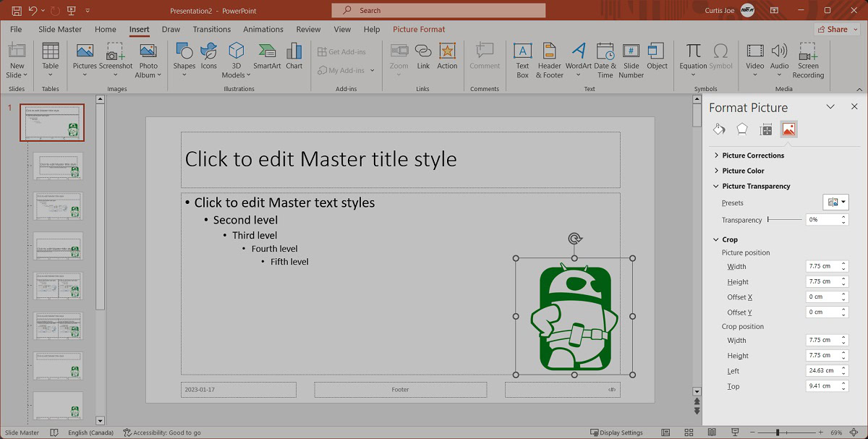868x439 pixels.
Task: Select the Text Box tool
Action: tap(522, 56)
